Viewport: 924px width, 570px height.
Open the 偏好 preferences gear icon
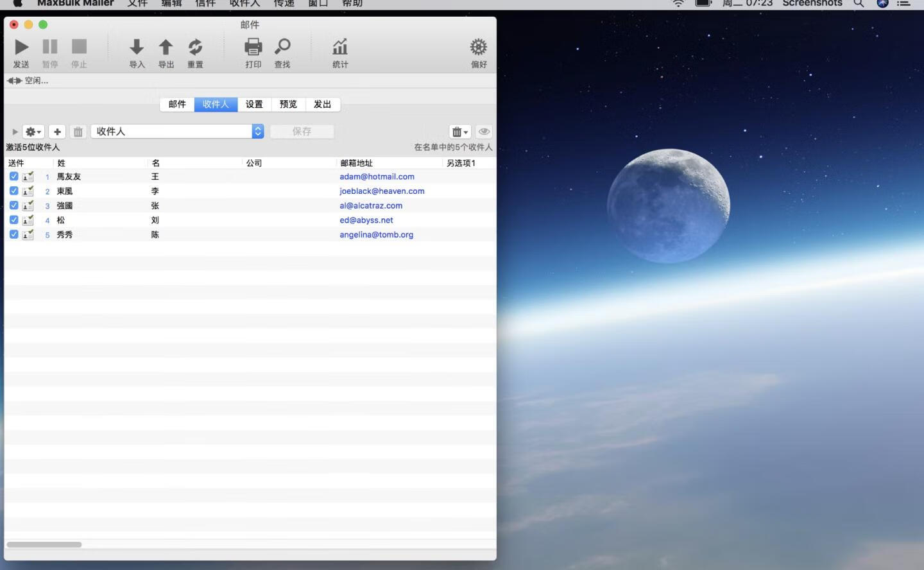click(479, 47)
